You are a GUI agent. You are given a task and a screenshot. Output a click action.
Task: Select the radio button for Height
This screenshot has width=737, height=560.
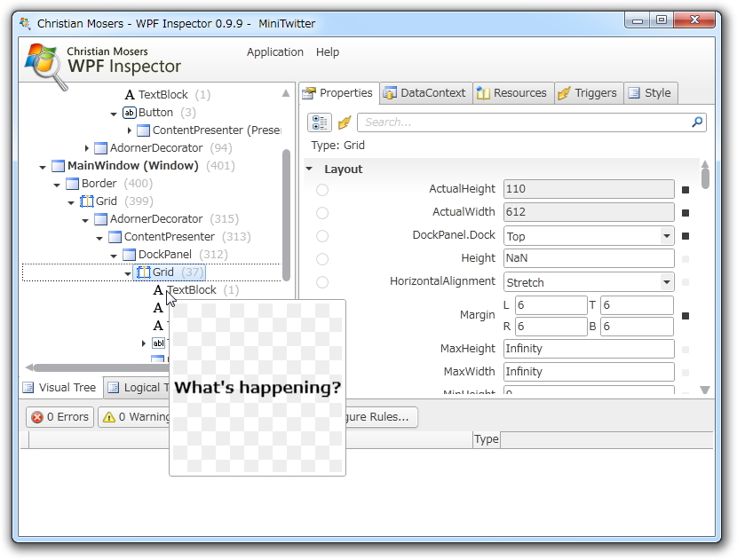pyautogui.click(x=322, y=259)
